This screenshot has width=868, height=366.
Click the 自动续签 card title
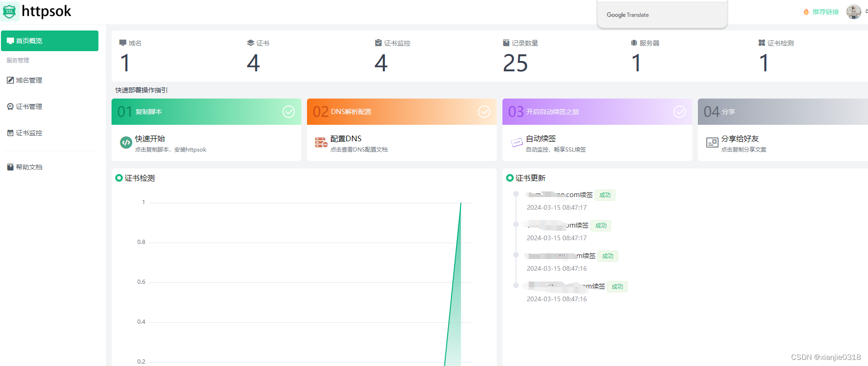(x=541, y=138)
